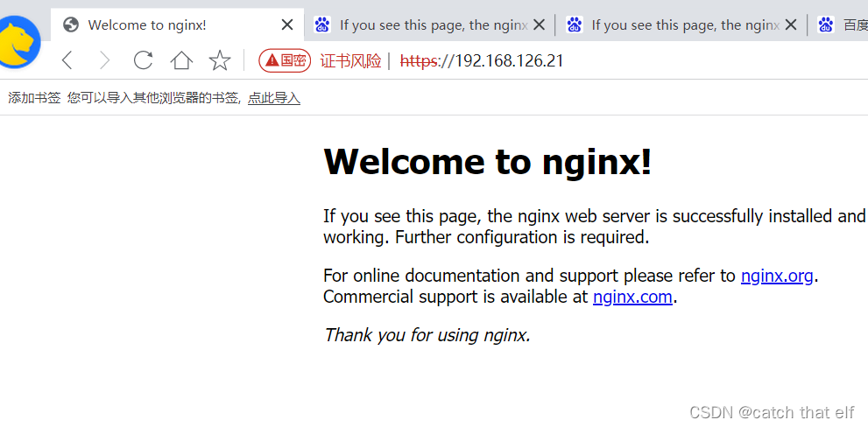Click Baidu paw favicon on second tab
868x427 pixels.
click(x=322, y=24)
